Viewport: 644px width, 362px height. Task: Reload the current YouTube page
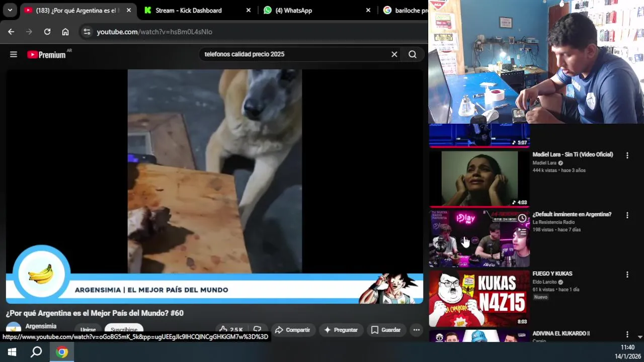47,32
